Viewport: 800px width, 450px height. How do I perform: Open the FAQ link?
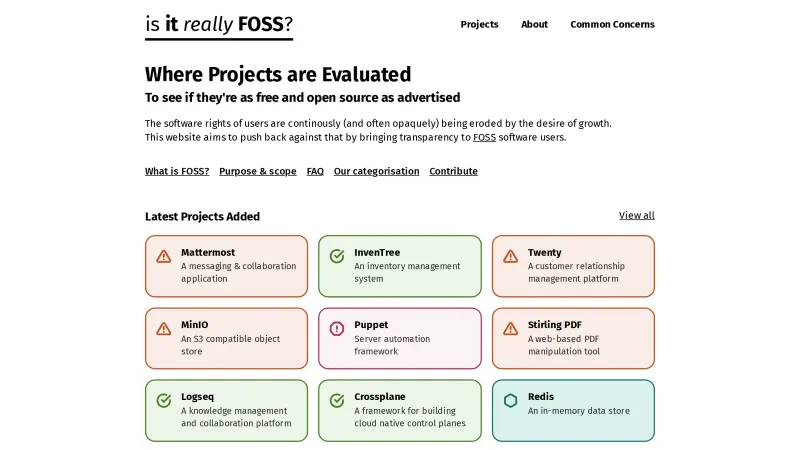pos(315,171)
